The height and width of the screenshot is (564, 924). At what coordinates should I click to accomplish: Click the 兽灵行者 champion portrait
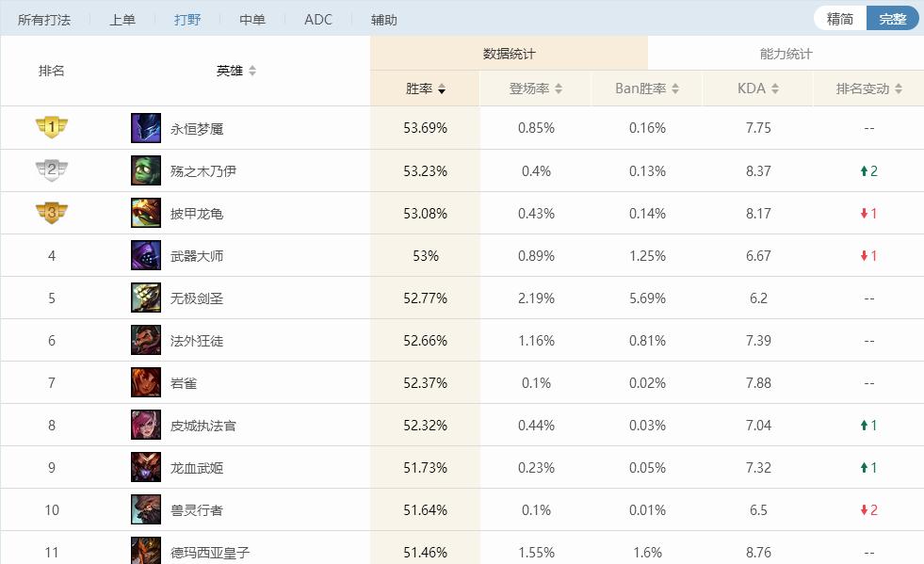tap(146, 509)
